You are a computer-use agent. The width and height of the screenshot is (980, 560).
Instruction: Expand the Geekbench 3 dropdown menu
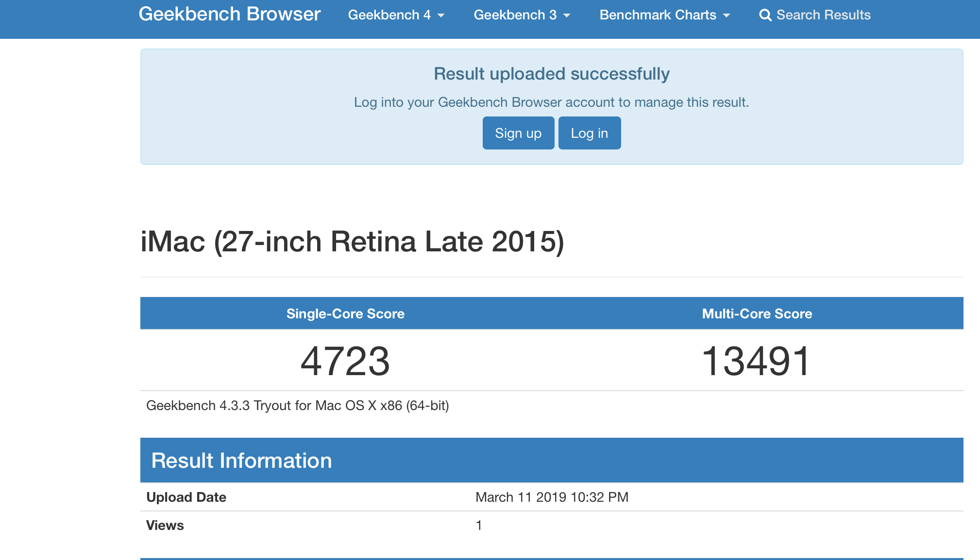(522, 15)
